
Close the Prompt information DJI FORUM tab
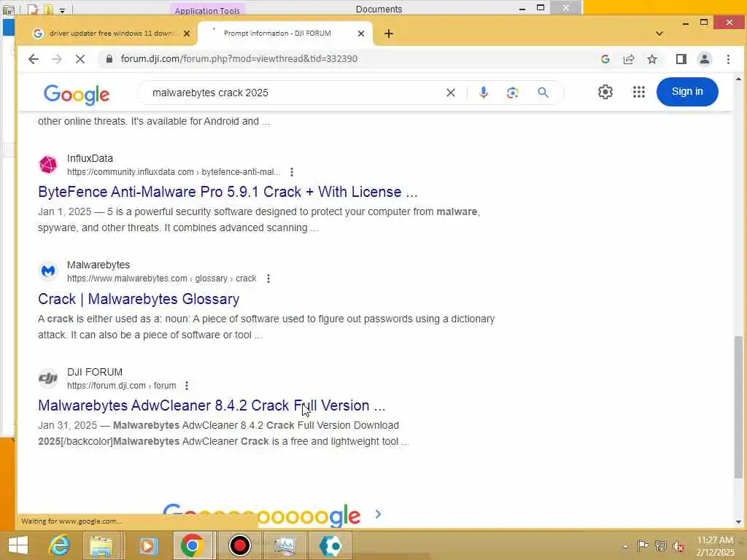pyautogui.click(x=361, y=34)
